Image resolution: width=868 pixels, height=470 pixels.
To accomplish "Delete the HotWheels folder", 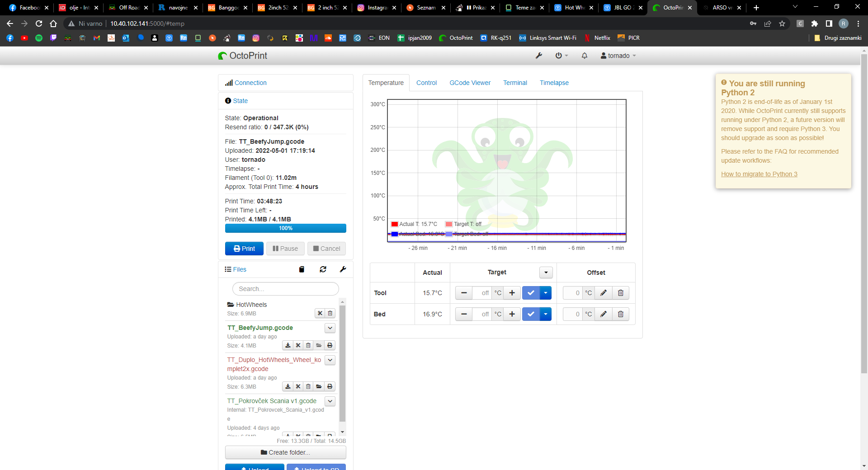I will click(x=330, y=313).
